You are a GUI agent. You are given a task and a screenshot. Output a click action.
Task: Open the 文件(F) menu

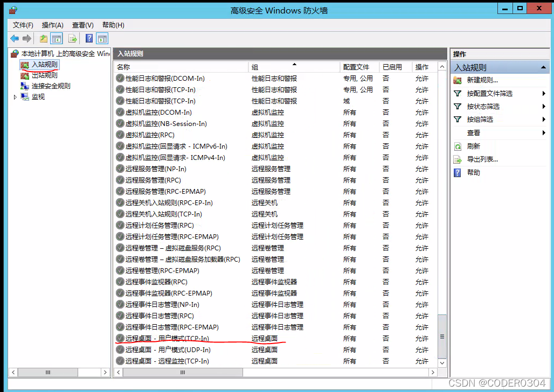click(23, 25)
